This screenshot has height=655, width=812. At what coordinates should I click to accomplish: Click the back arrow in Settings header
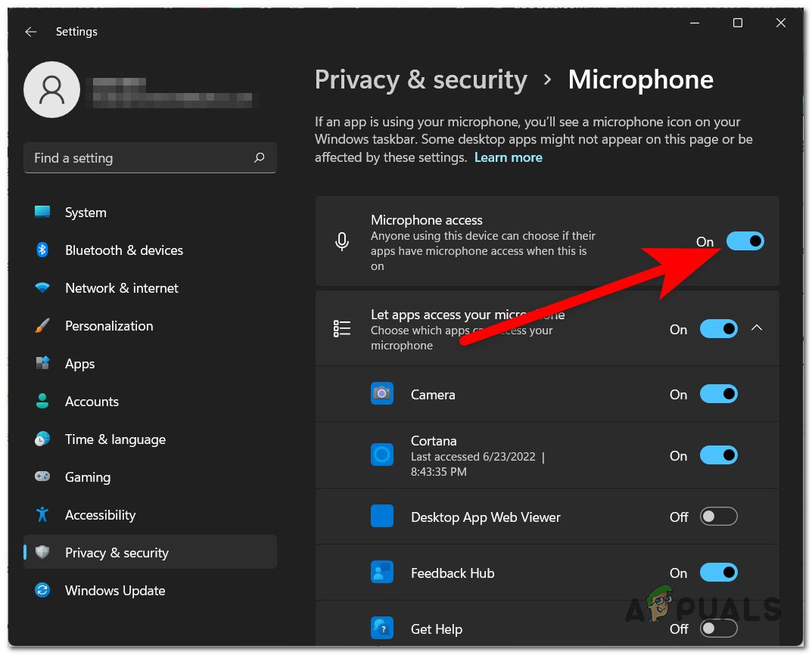pos(31,32)
